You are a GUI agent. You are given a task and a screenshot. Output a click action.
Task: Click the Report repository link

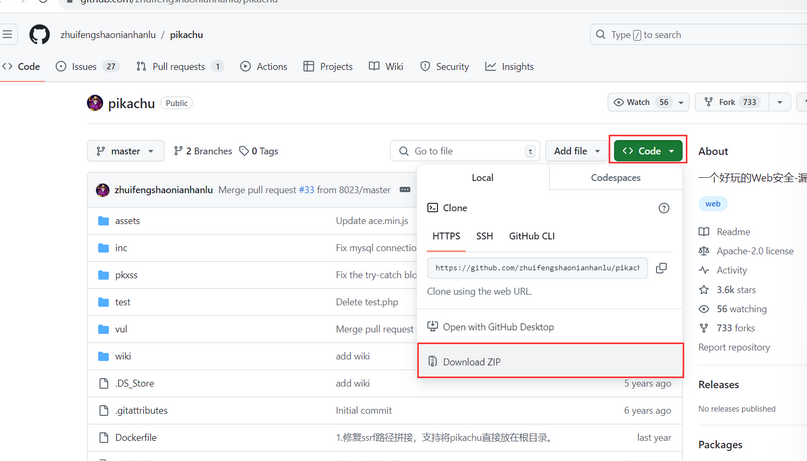(734, 347)
